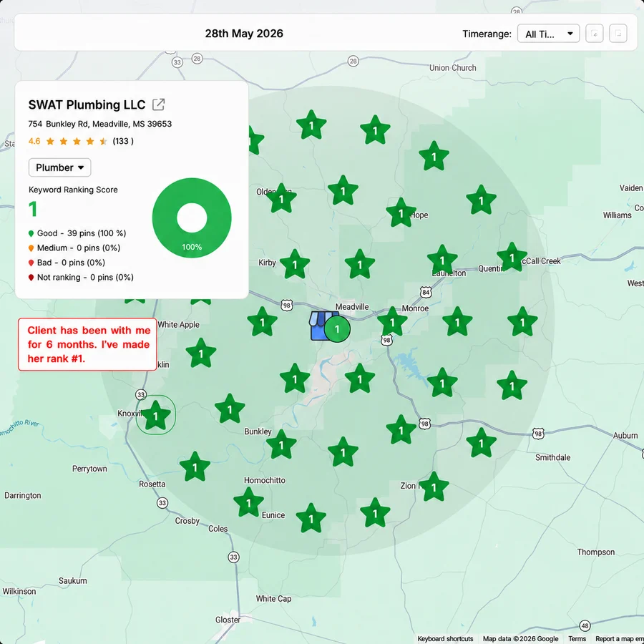Viewport: 644px width, 644px height.
Task: Open Keyboard shortcuts map link
Action: tap(445, 639)
